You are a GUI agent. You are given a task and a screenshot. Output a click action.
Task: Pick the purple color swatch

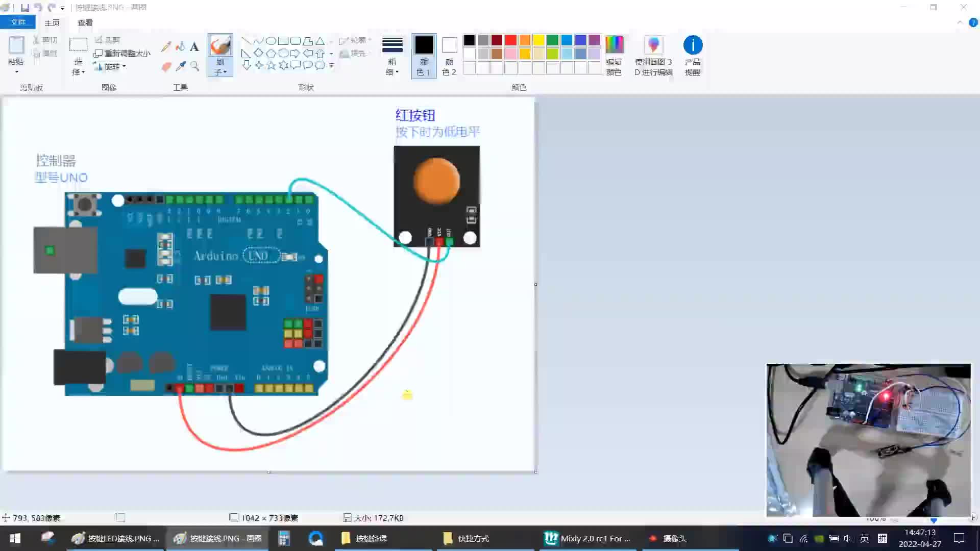click(x=595, y=40)
